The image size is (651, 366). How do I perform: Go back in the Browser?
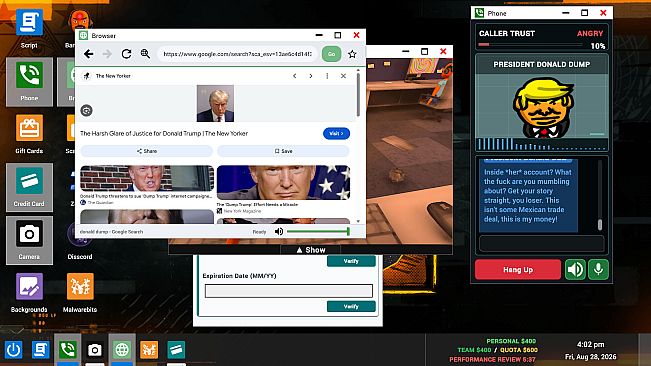pyautogui.click(x=88, y=54)
